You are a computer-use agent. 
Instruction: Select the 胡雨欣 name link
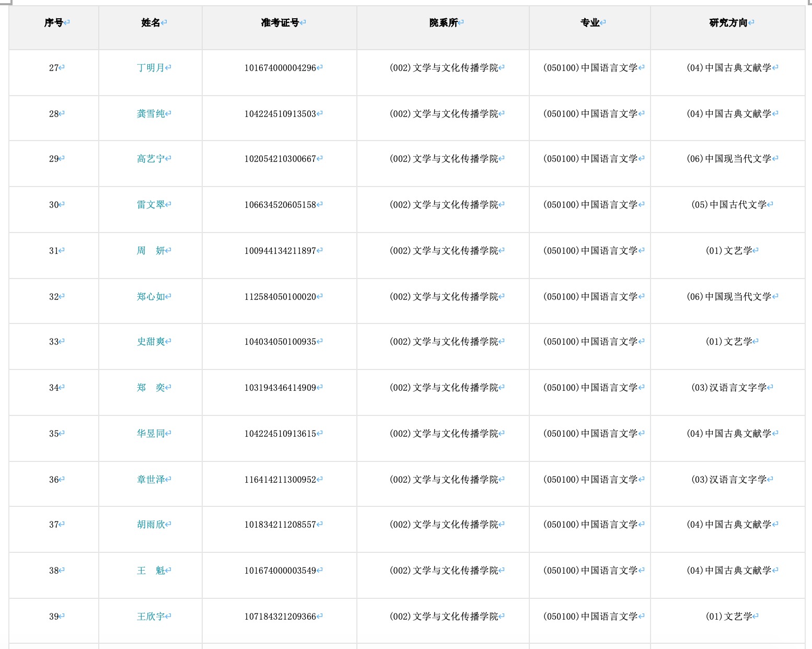[x=150, y=525]
